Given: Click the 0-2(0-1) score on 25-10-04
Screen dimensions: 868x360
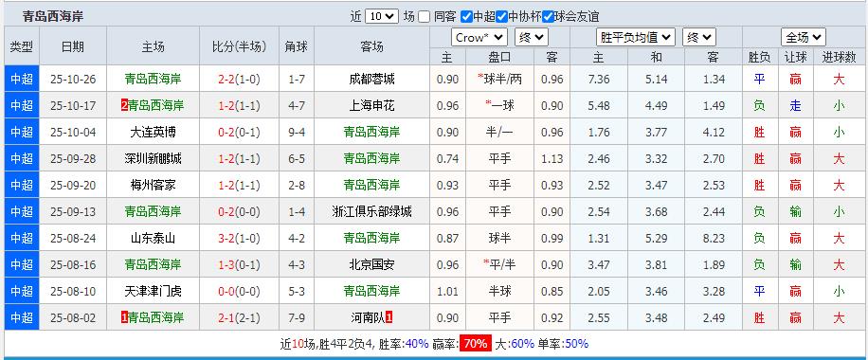Looking at the screenshot, I should (x=239, y=133).
